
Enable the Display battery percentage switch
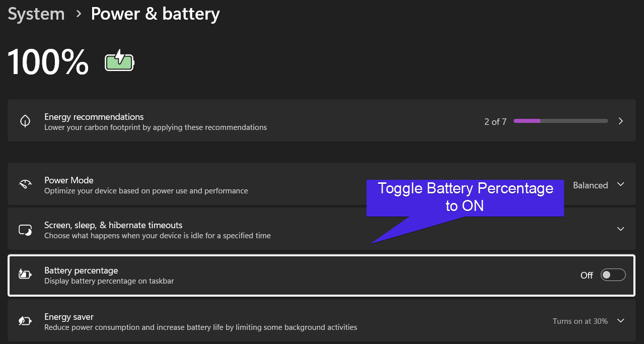pyautogui.click(x=612, y=274)
